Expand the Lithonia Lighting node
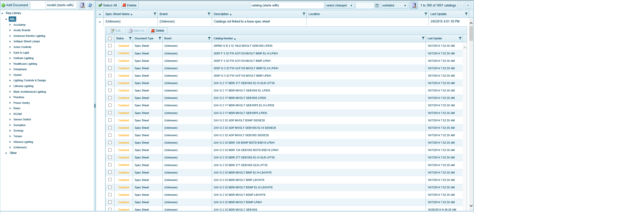This screenshot has height=217, width=644. 10,86
